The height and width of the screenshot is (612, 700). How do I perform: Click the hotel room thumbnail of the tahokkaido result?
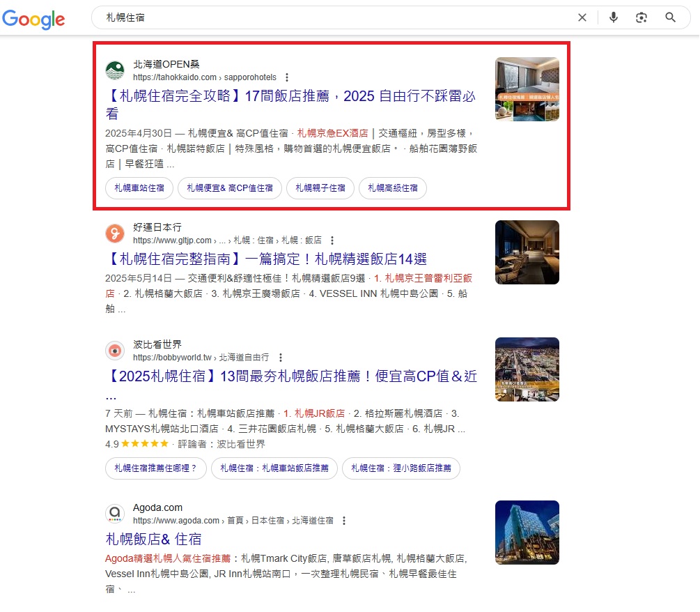click(527, 89)
